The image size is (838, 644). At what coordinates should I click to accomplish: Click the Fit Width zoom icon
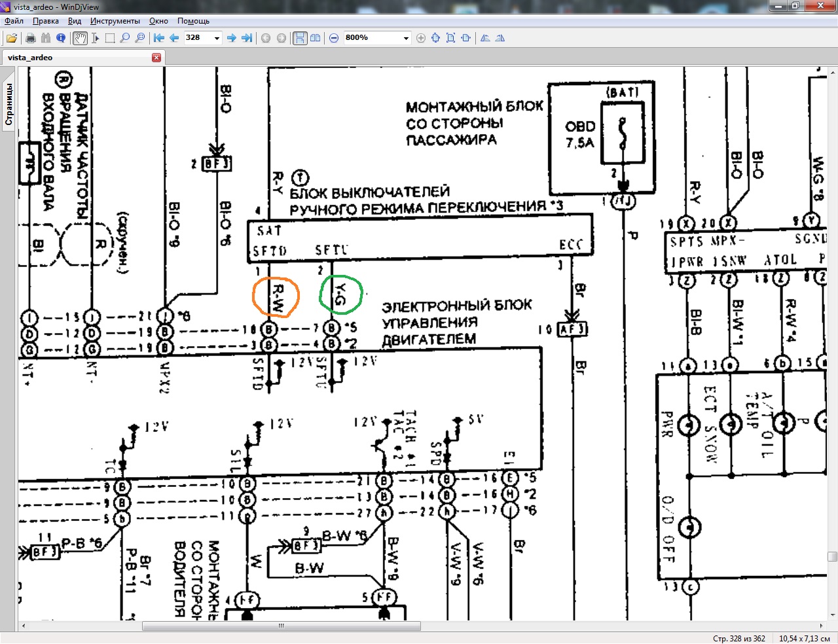point(465,38)
